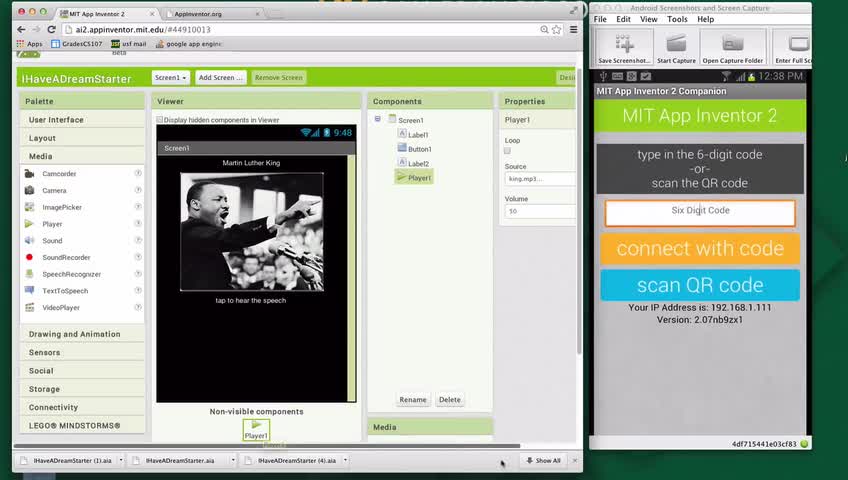The image size is (848, 480).
Task: Click the Martin Luther King image in Viewer
Action: pyautogui.click(x=252, y=232)
